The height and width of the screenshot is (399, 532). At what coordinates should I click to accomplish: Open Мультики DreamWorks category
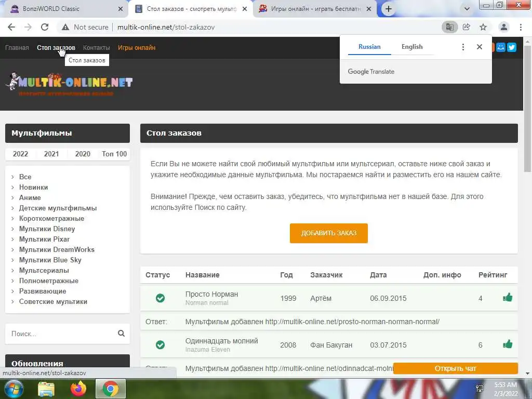click(x=57, y=250)
